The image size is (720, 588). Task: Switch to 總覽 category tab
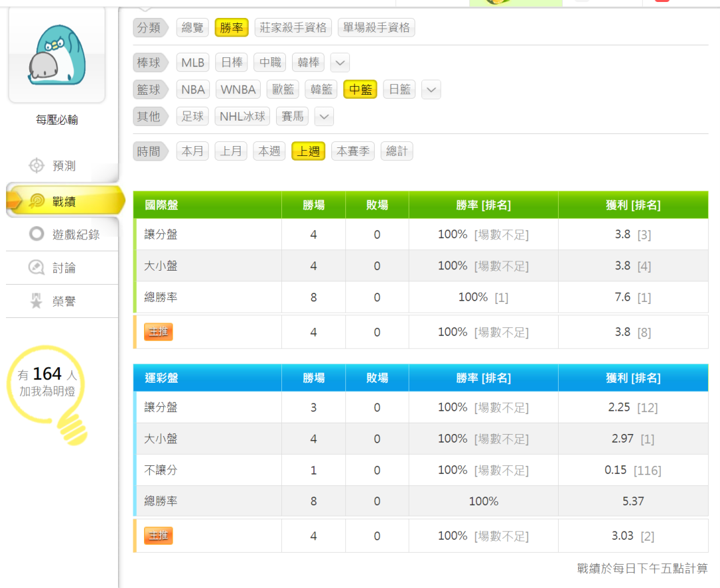193,27
